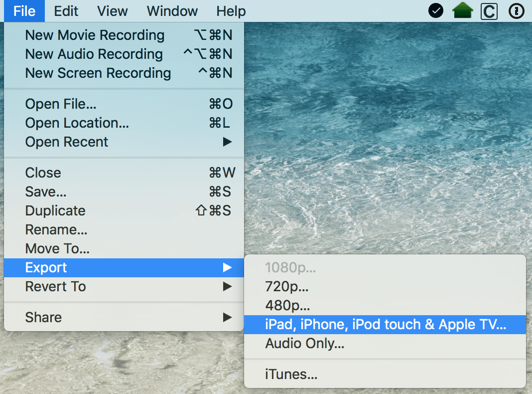Viewport: 532px width, 394px height.
Task: Choose New Audio Recording
Action: [124, 54]
